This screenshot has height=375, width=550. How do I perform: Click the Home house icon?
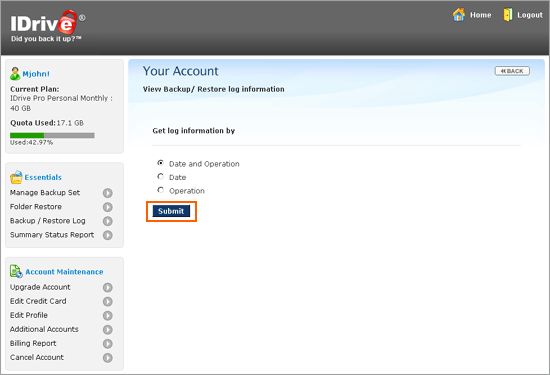click(459, 15)
